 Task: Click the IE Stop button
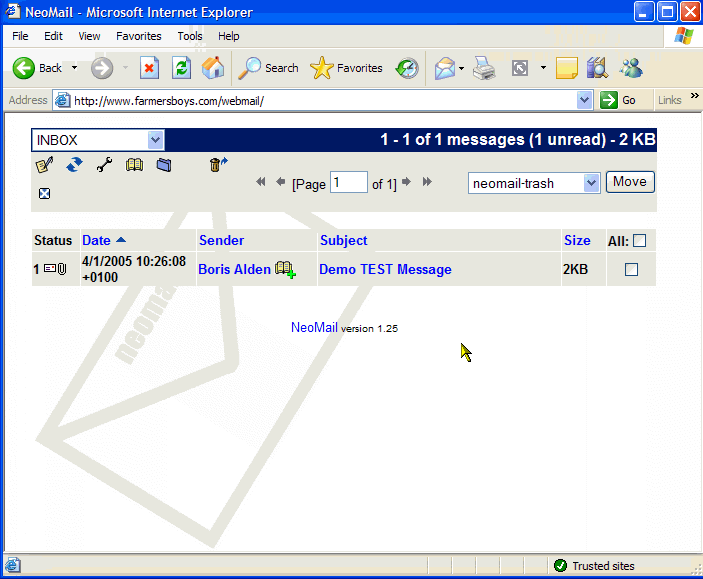pyautogui.click(x=149, y=68)
